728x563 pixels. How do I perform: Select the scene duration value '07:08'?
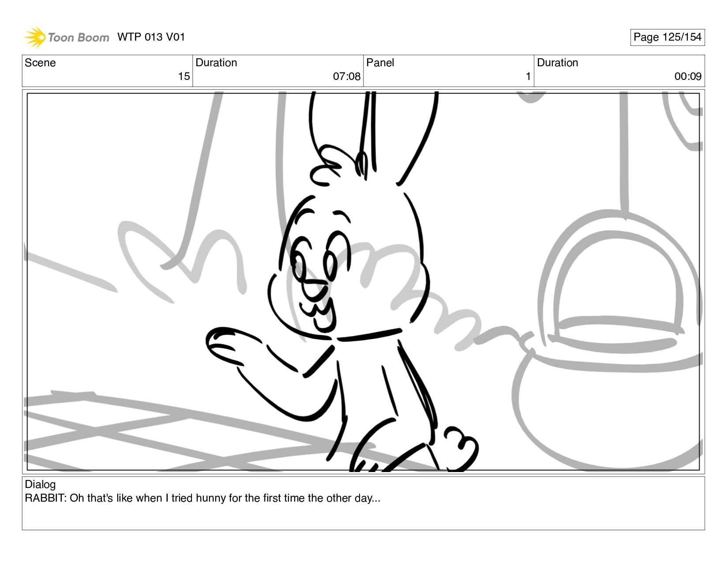tap(347, 76)
